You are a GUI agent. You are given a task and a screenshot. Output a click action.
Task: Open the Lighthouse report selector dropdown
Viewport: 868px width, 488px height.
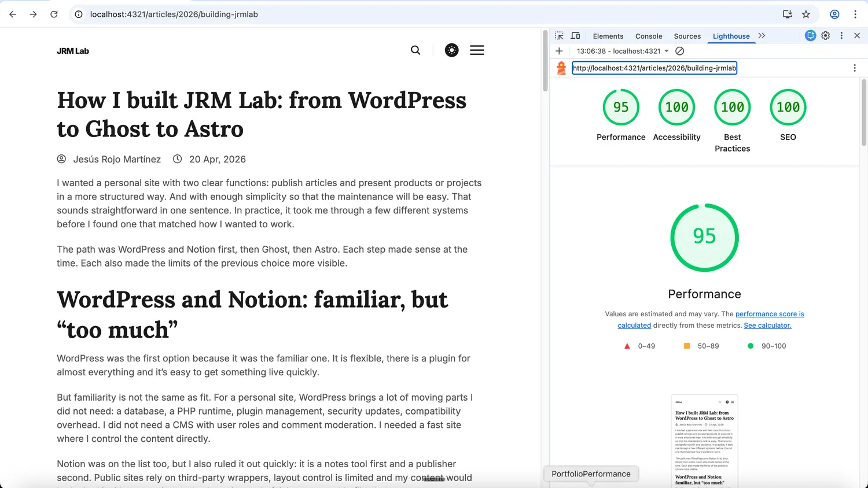click(623, 51)
